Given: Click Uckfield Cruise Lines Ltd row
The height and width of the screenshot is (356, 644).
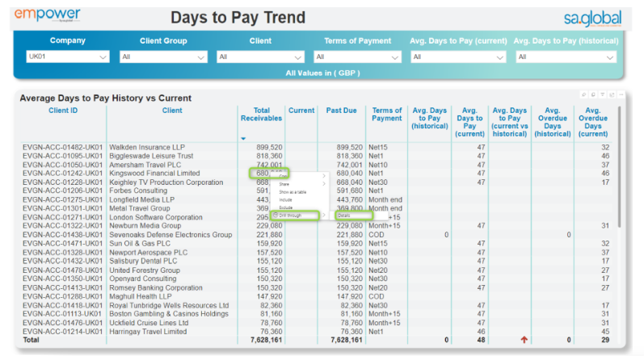Looking at the screenshot, I should 149,323.
